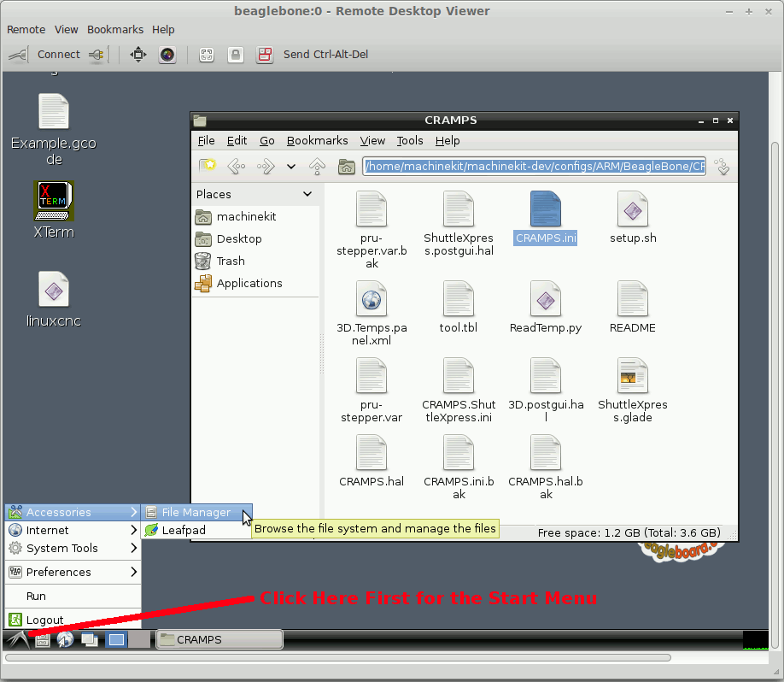Screen dimensions: 784x682
Task: Click the Send Ctrl-Alt-Del text button
Action: click(325, 55)
